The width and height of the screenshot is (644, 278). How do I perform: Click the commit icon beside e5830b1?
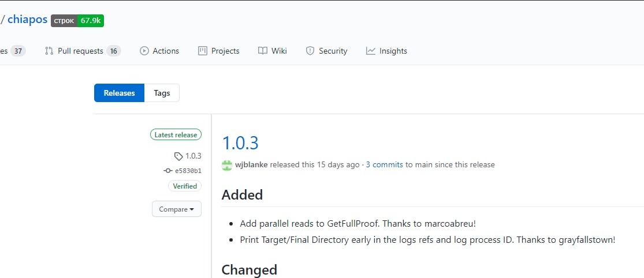pos(168,171)
